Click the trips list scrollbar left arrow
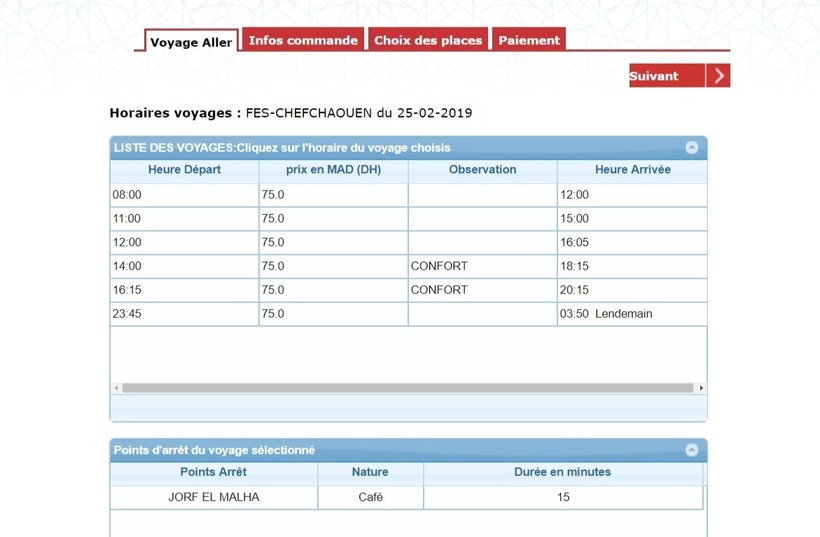The image size is (820, 537). tap(117, 388)
